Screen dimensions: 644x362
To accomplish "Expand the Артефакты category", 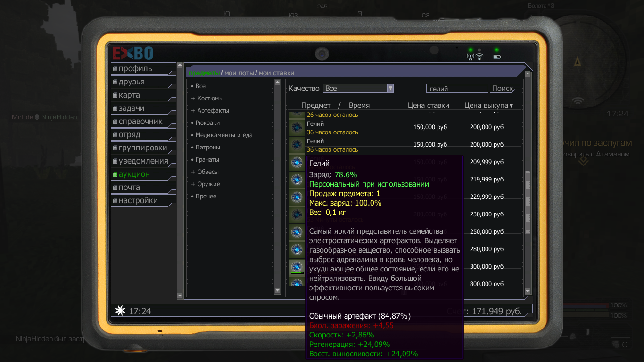I will click(x=210, y=111).
